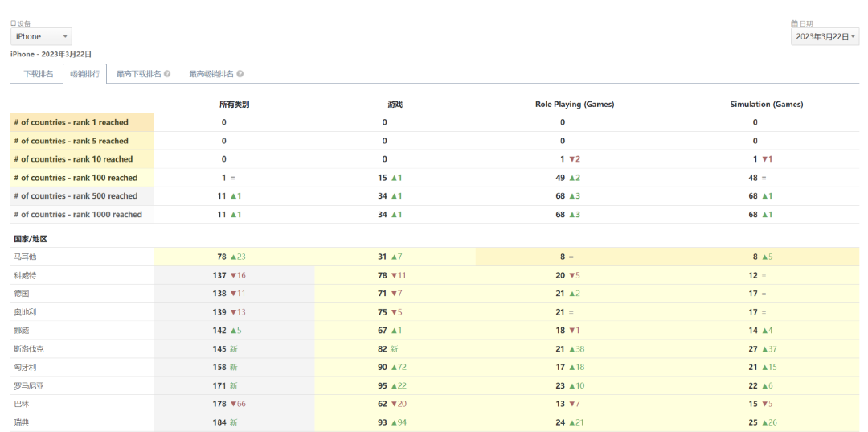The width and height of the screenshot is (868, 432).
Task: Click the 所有类别 column header
Action: [233, 104]
